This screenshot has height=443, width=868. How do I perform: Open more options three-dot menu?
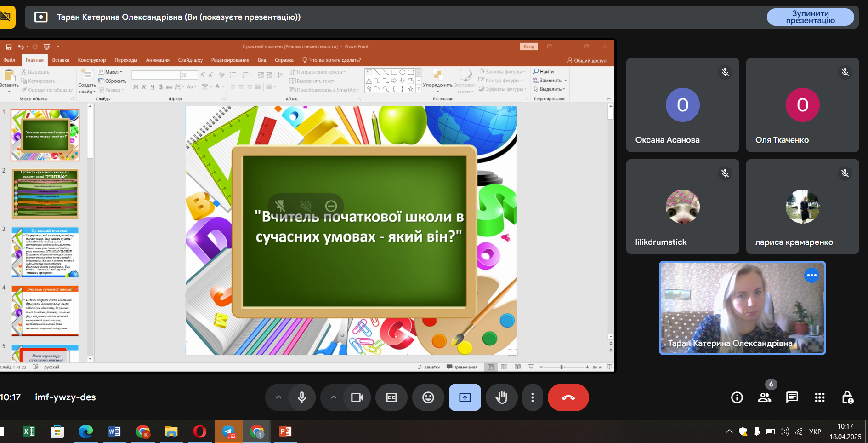533,397
